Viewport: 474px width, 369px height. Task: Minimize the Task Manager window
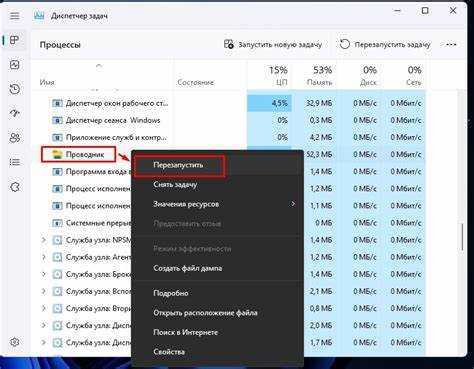(398, 11)
